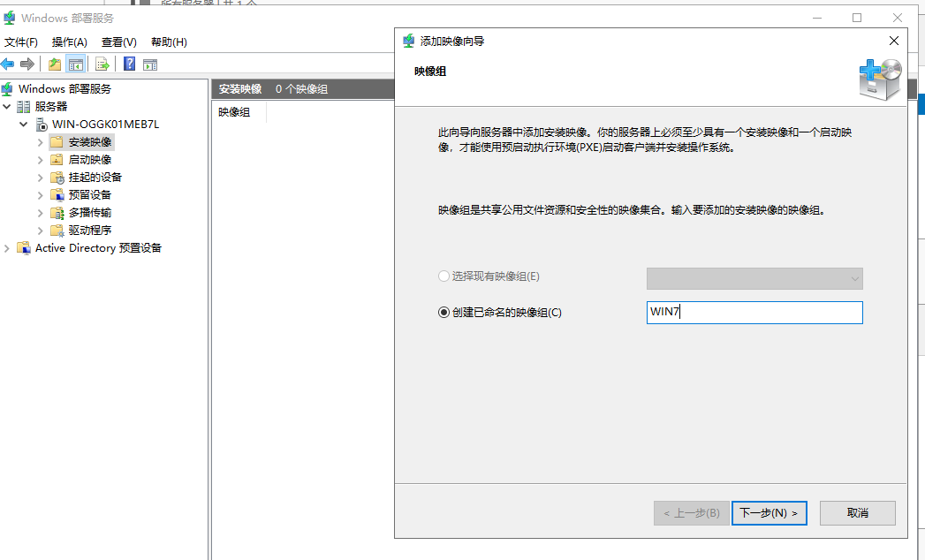925x560 pixels.
Task: Expand the 多播传输 tree node
Action: pyautogui.click(x=40, y=213)
